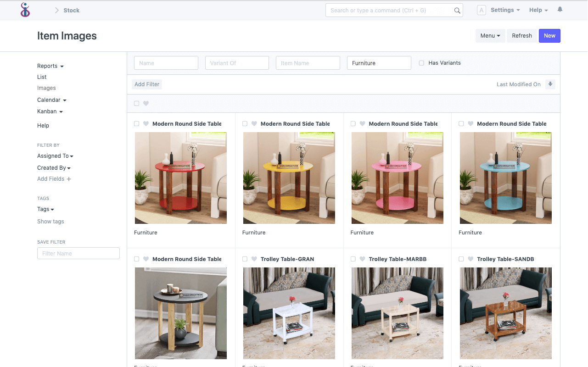Click the Add Filter button

pos(146,84)
